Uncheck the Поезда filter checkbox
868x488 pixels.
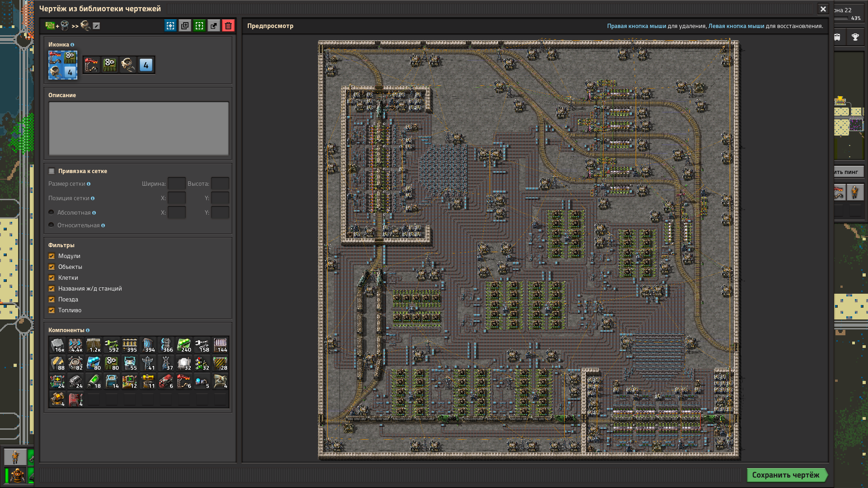point(52,300)
